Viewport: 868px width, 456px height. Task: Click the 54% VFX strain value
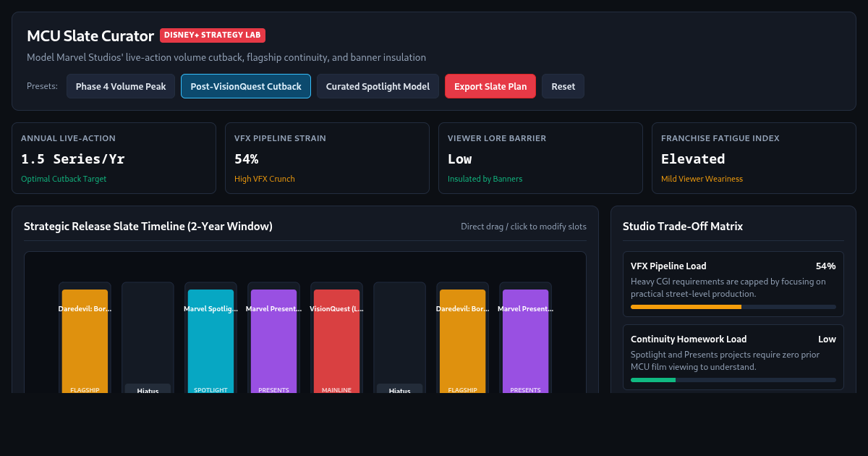(x=247, y=159)
